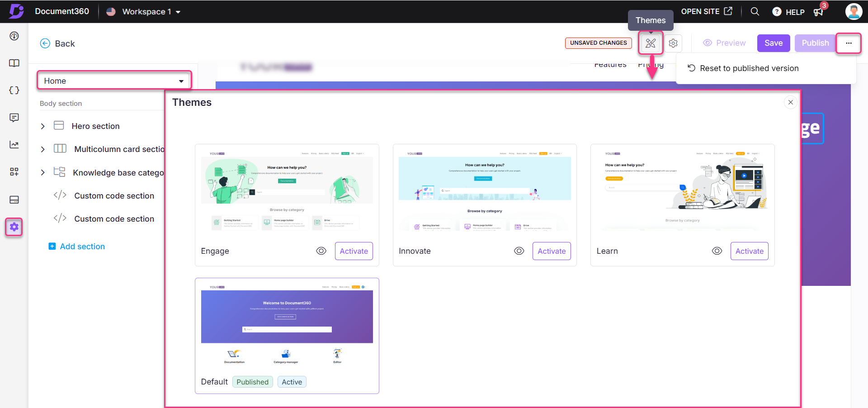The image size is (868, 408).
Task: Open the user profile avatar
Action: click(854, 11)
